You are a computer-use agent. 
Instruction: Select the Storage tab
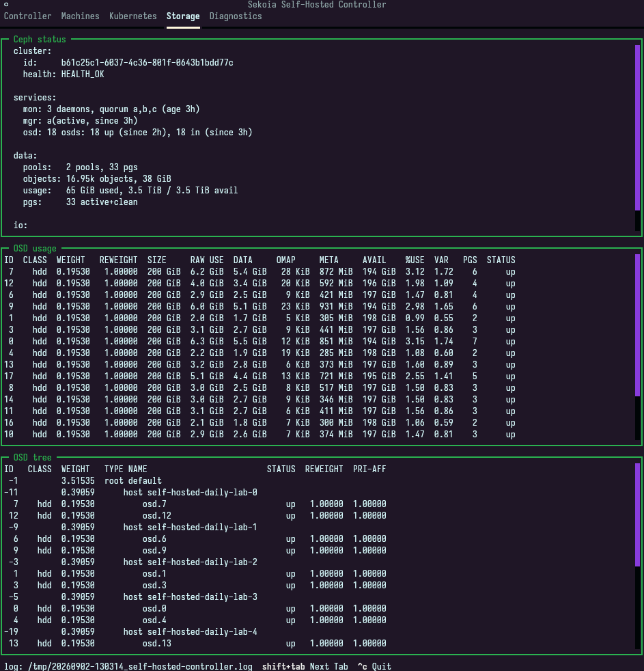(x=183, y=16)
